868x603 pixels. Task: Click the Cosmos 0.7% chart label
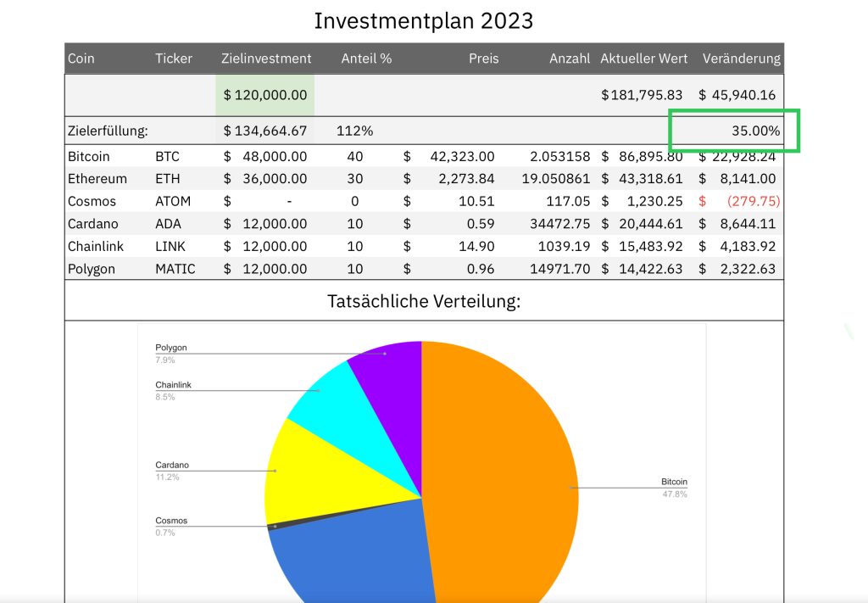click(x=171, y=527)
